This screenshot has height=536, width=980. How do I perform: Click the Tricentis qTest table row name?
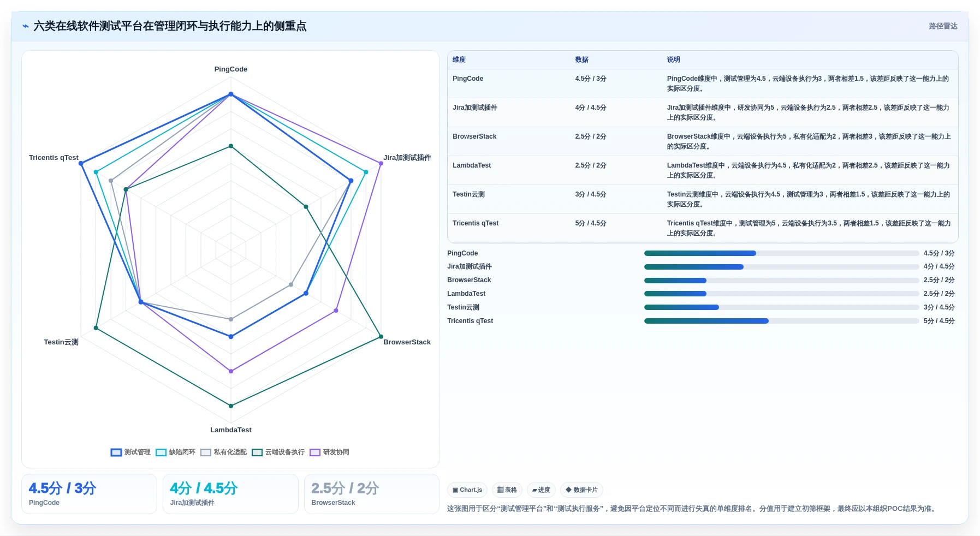pos(476,223)
